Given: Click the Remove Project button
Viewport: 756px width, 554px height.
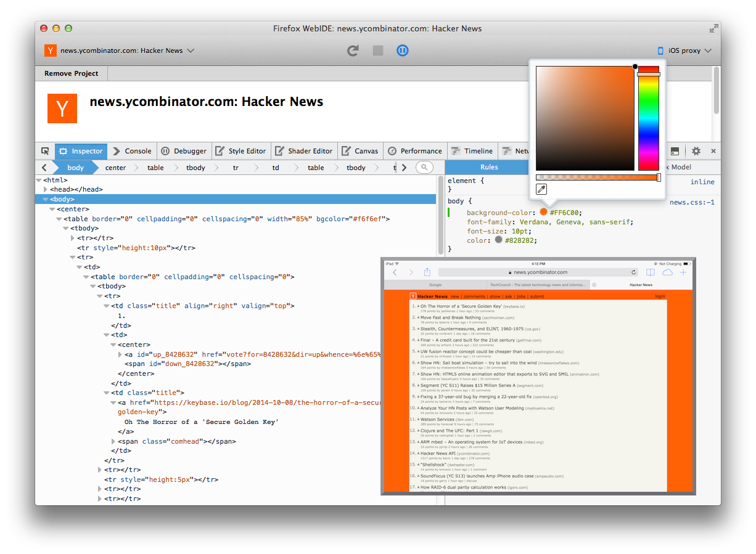Looking at the screenshot, I should [x=71, y=73].
